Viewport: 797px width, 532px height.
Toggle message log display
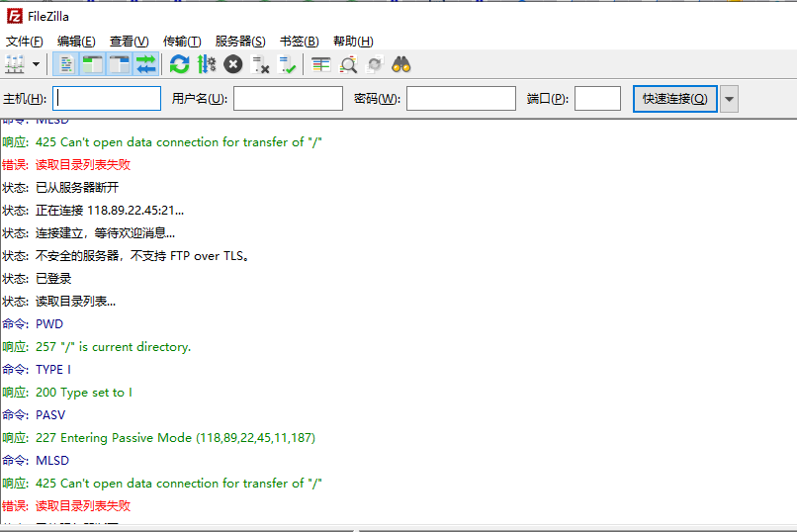click(x=66, y=64)
